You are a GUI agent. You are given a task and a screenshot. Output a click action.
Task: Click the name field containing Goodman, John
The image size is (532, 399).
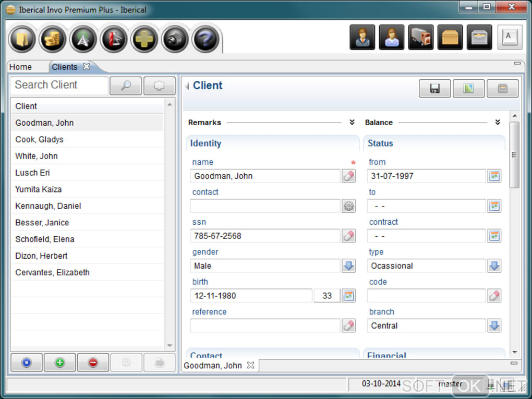tap(265, 176)
